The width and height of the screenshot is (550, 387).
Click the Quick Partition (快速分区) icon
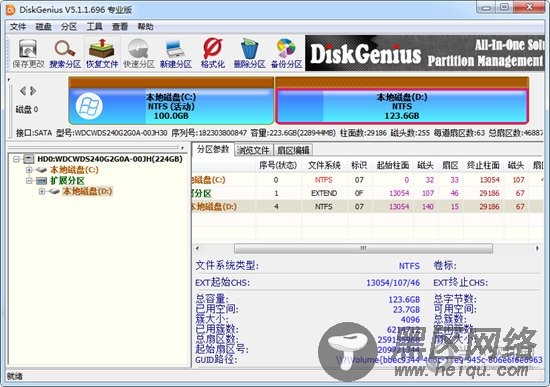pyautogui.click(x=139, y=53)
